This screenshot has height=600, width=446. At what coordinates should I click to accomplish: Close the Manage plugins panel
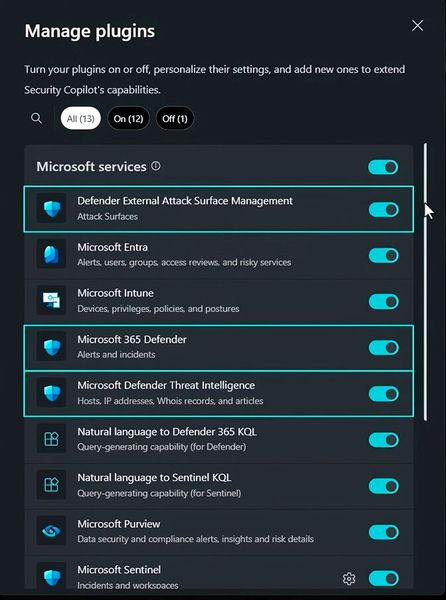point(417,26)
